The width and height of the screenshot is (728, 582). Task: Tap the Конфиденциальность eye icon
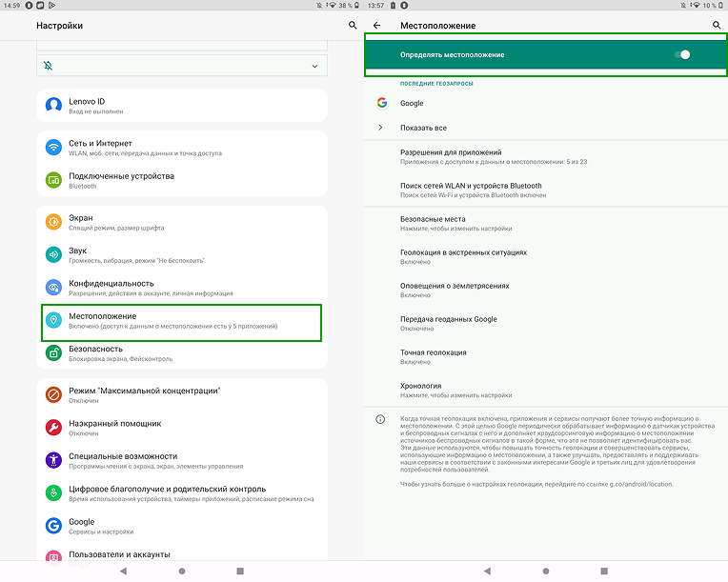click(53, 288)
